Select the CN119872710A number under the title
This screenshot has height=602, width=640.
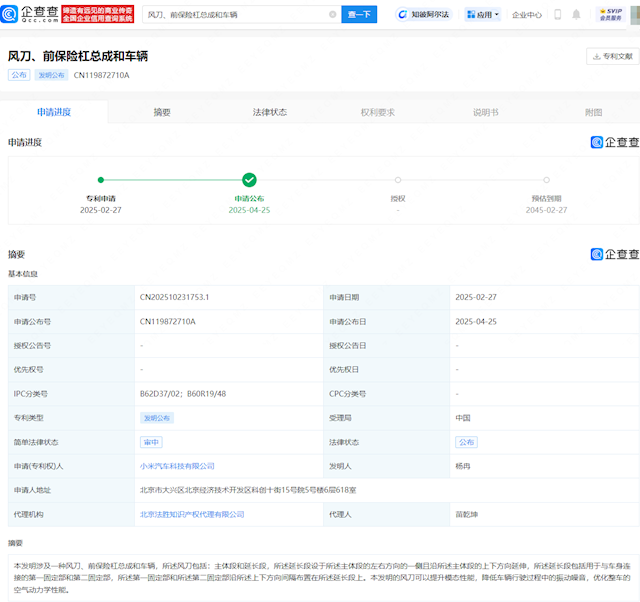(101, 75)
